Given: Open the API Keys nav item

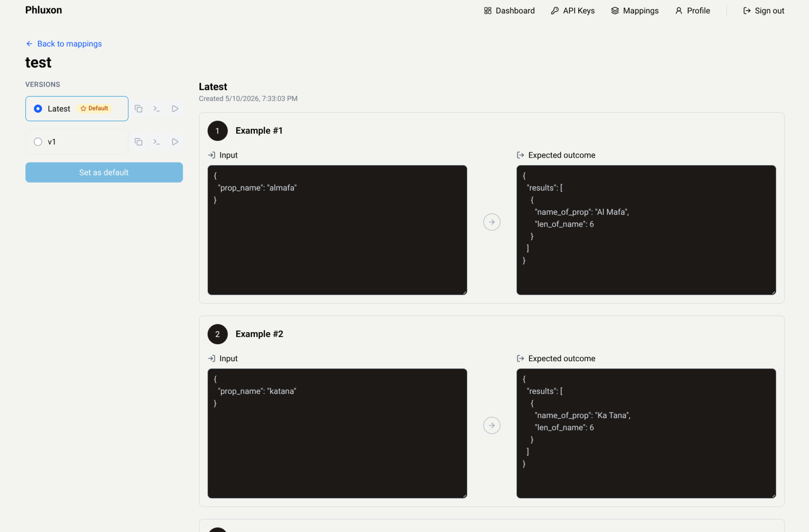Looking at the screenshot, I should (573, 11).
